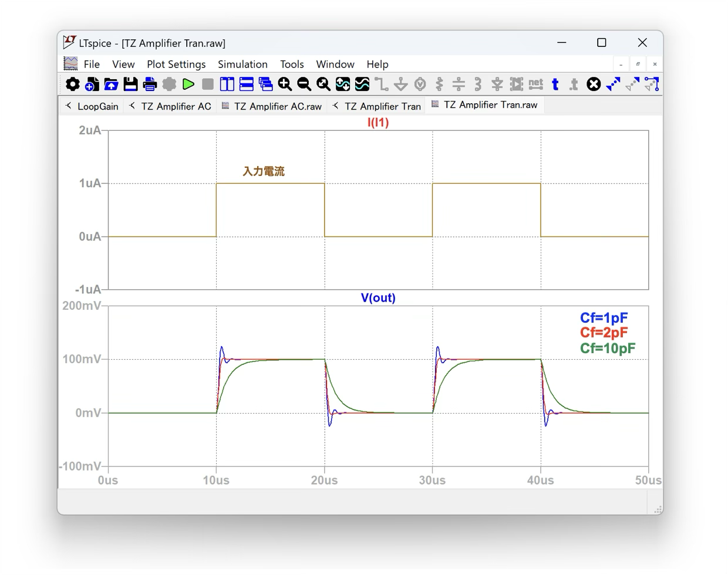728x575 pixels.
Task: Restore the inner document window
Action: [638, 65]
